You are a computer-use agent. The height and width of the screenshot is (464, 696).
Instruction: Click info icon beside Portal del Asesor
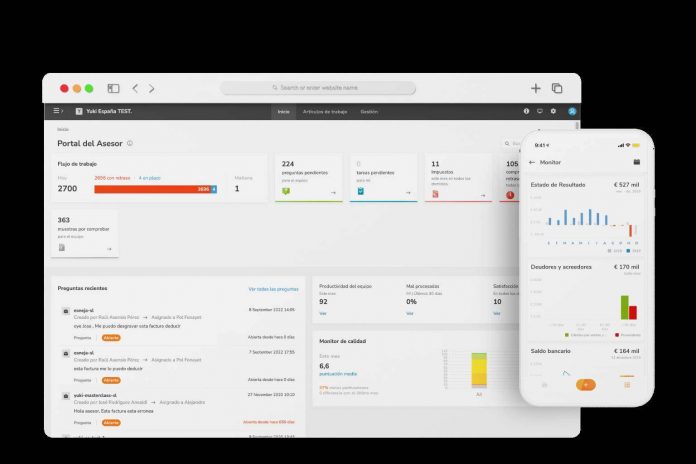(130, 143)
